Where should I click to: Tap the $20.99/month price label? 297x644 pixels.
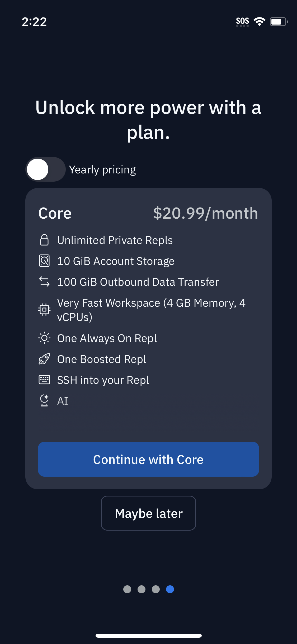pyautogui.click(x=205, y=213)
